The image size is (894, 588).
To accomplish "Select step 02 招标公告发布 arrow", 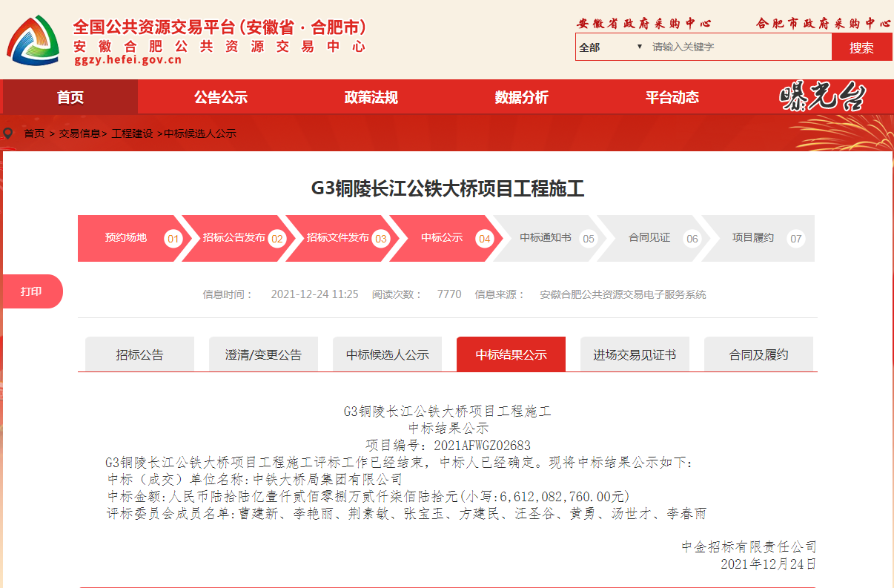I will 234,238.
